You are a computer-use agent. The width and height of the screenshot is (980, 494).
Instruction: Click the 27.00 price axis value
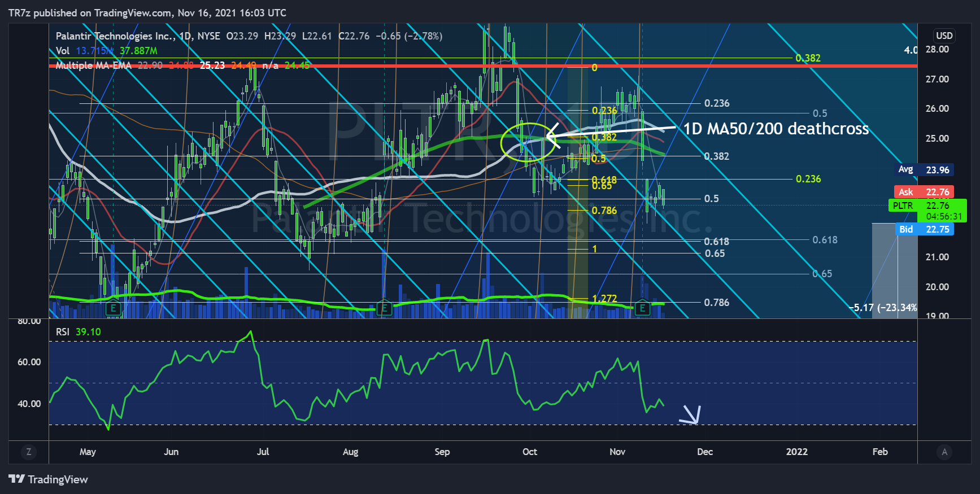click(937, 79)
